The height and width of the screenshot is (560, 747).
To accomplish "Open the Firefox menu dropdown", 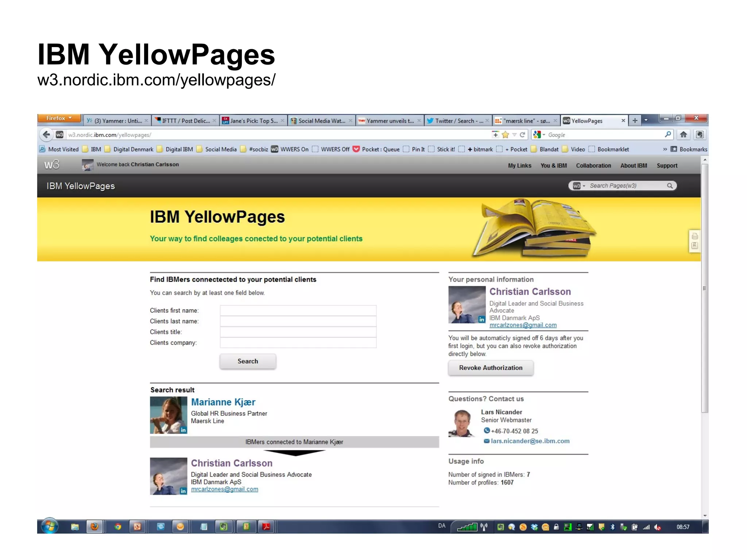I will click(59, 118).
